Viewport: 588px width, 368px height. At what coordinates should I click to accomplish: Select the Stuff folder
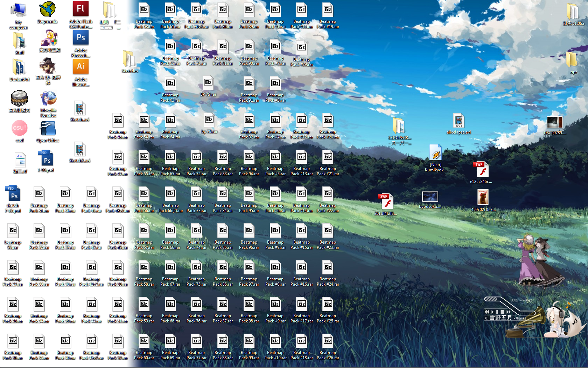tap(20, 43)
